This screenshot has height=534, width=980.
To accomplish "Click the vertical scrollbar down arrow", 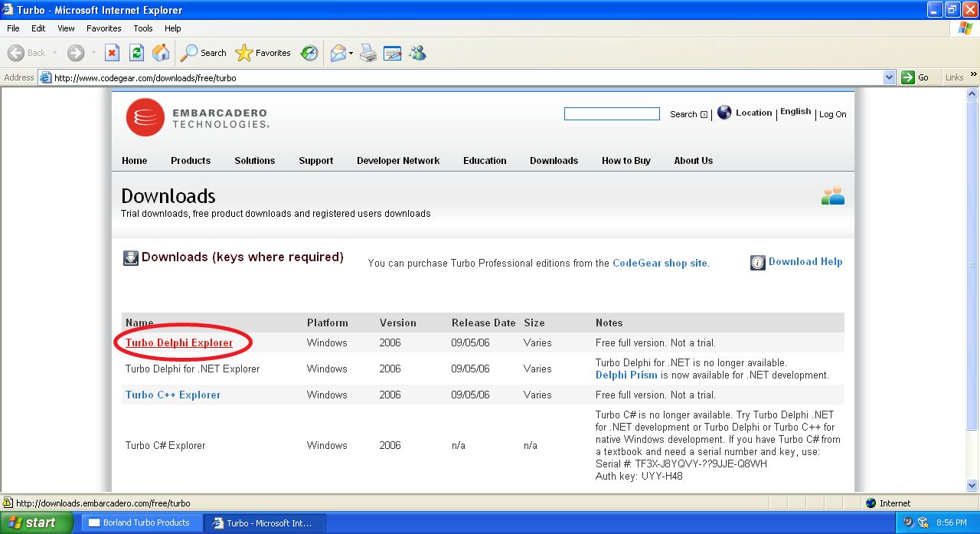I will click(x=973, y=486).
